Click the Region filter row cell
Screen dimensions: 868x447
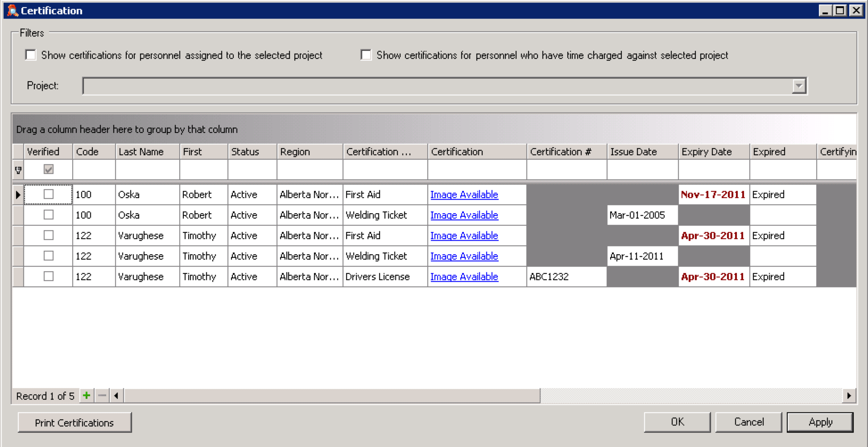(310, 170)
